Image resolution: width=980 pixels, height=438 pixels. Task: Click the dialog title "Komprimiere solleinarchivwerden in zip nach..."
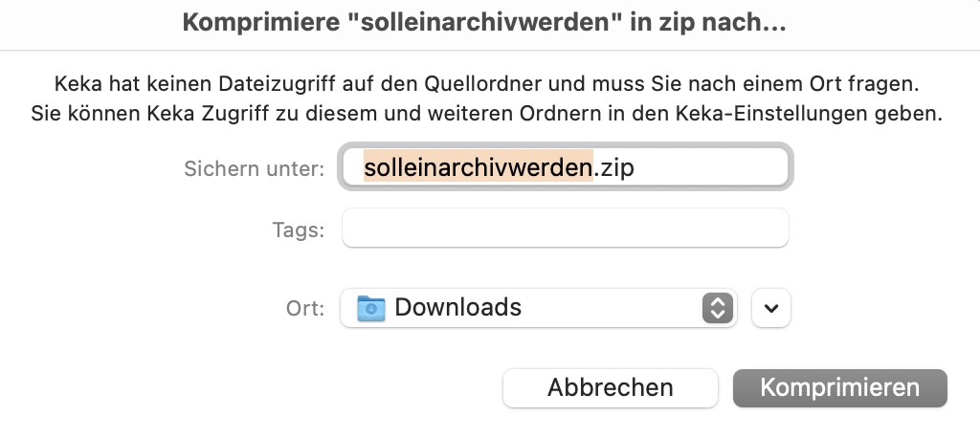tap(484, 23)
